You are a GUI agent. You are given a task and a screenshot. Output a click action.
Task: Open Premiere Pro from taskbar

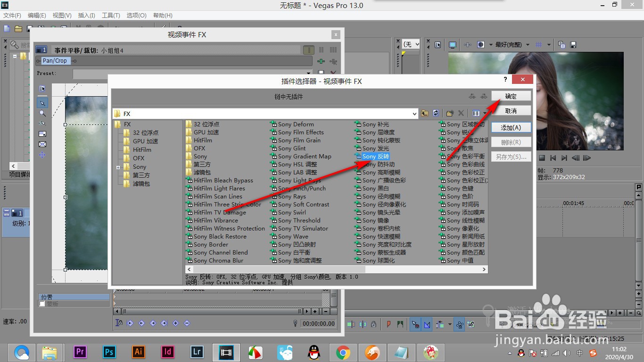[x=80, y=352]
